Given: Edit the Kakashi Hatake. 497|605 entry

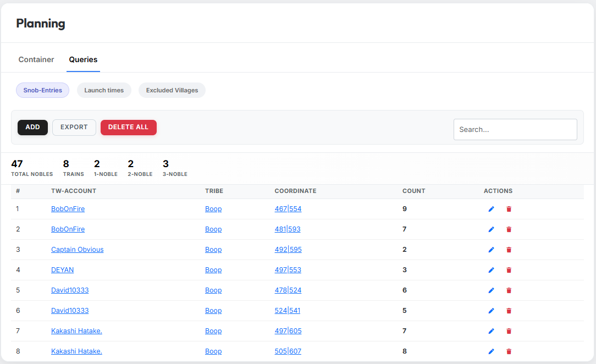Looking at the screenshot, I should coord(491,331).
